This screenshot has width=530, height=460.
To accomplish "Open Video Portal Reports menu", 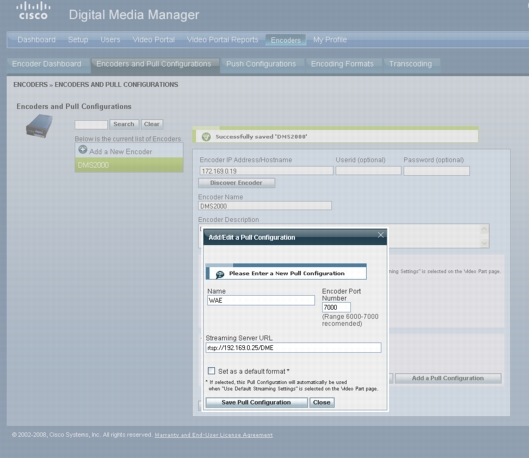I will pos(222,40).
